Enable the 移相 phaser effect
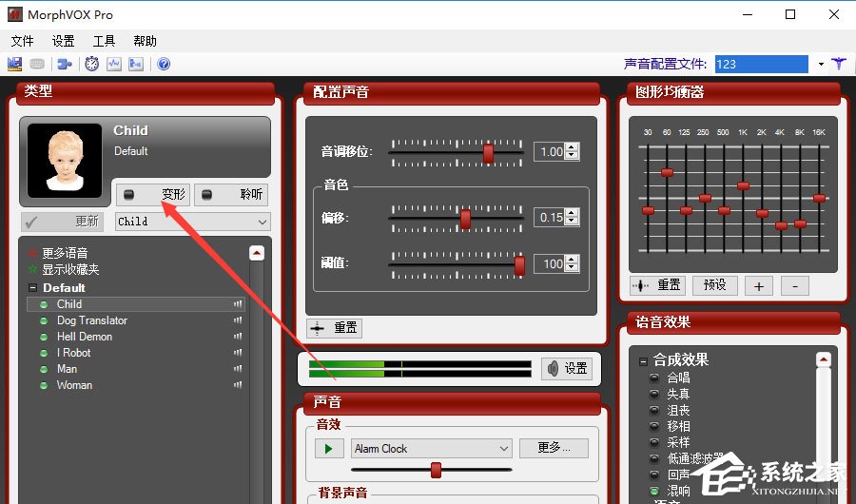The width and height of the screenshot is (856, 504). 654,426
